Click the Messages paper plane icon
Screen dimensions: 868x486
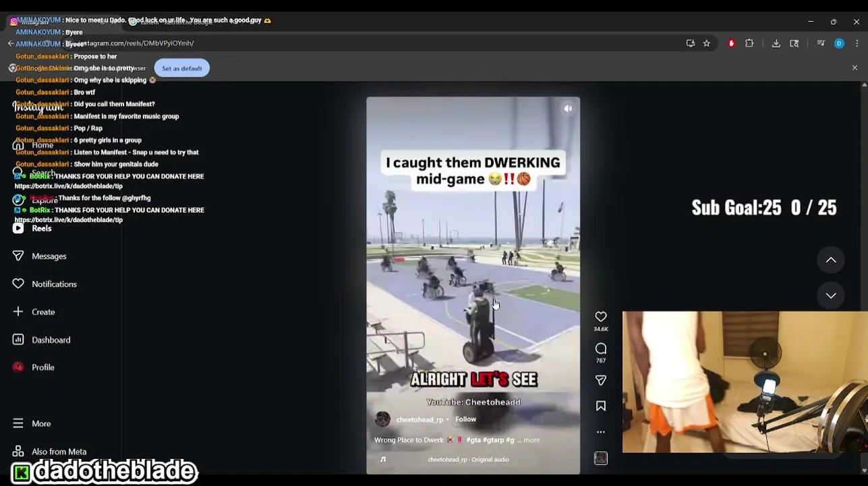tap(18, 256)
